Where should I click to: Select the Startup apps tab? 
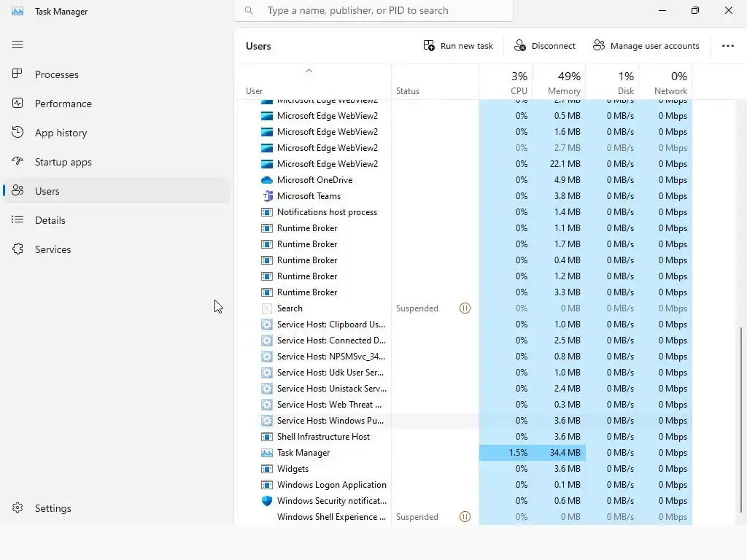pyautogui.click(x=116, y=161)
